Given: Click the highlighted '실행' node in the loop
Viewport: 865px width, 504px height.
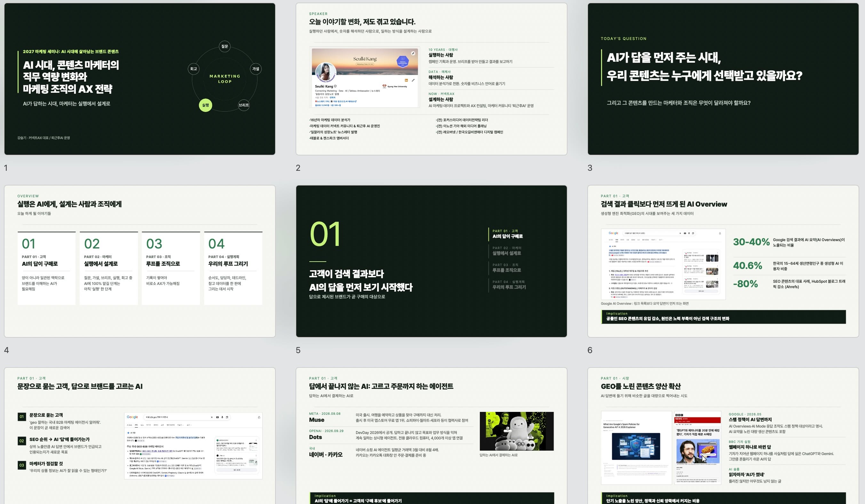Looking at the screenshot, I should [205, 105].
